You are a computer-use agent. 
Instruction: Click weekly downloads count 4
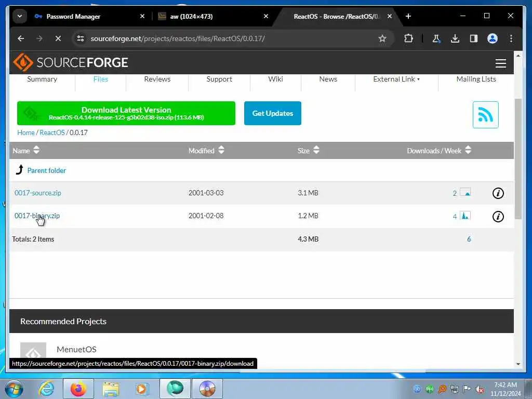pos(455,216)
